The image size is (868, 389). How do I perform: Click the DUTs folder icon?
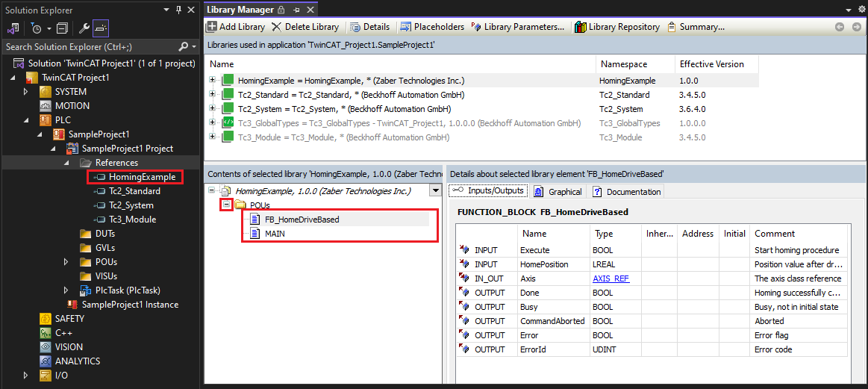[86, 233]
